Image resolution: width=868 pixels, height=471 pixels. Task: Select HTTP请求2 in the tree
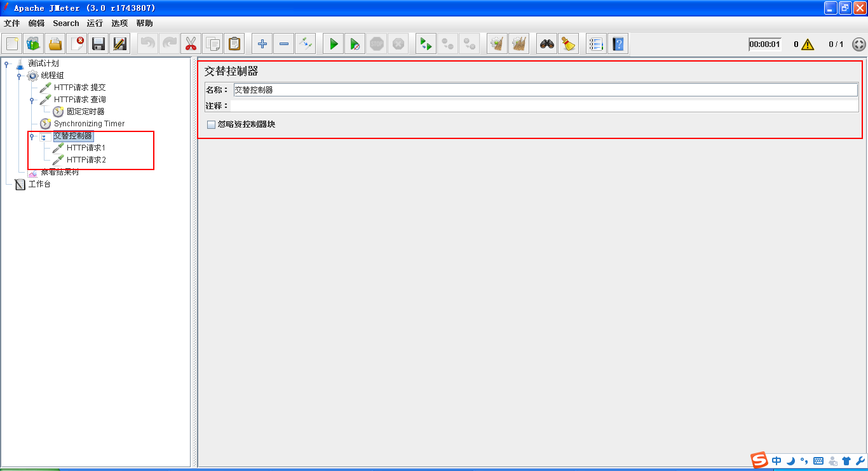[86, 160]
